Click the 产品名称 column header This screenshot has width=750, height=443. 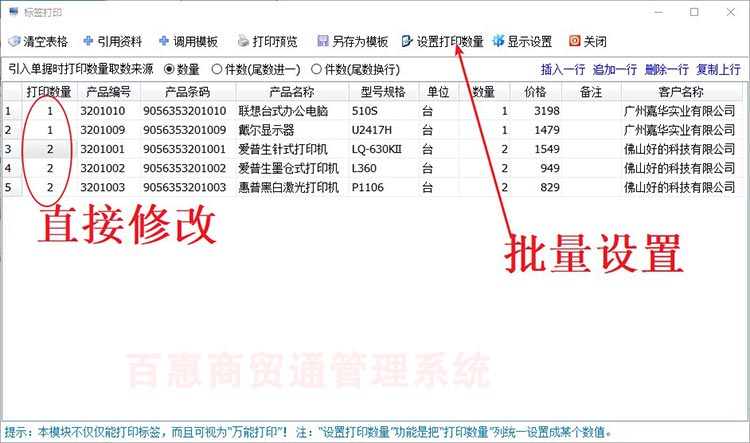(x=292, y=91)
